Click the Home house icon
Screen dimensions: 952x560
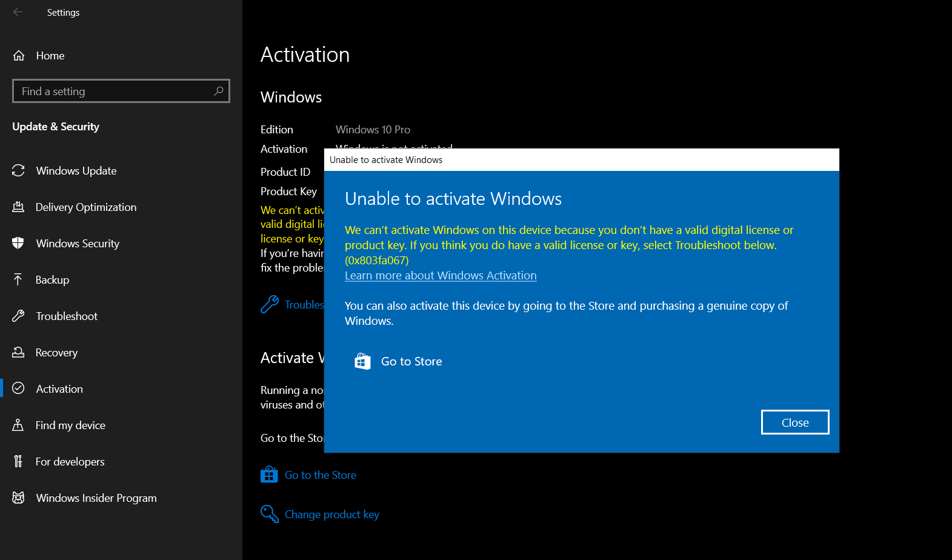tap(19, 56)
